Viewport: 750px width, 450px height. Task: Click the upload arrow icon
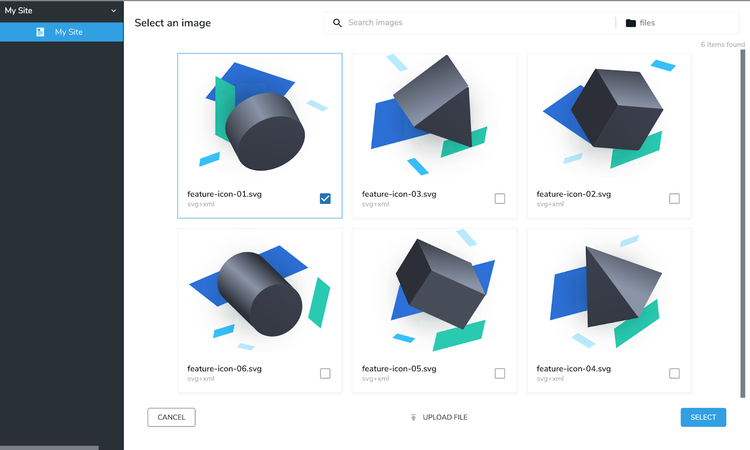click(x=413, y=417)
